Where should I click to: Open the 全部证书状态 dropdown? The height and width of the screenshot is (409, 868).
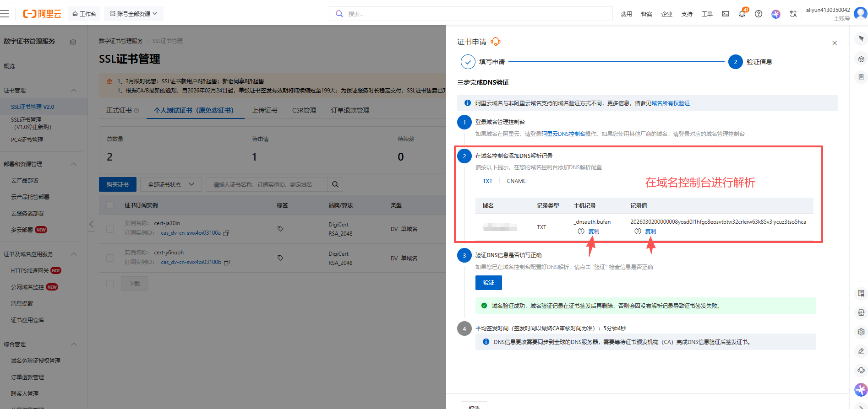171,184
